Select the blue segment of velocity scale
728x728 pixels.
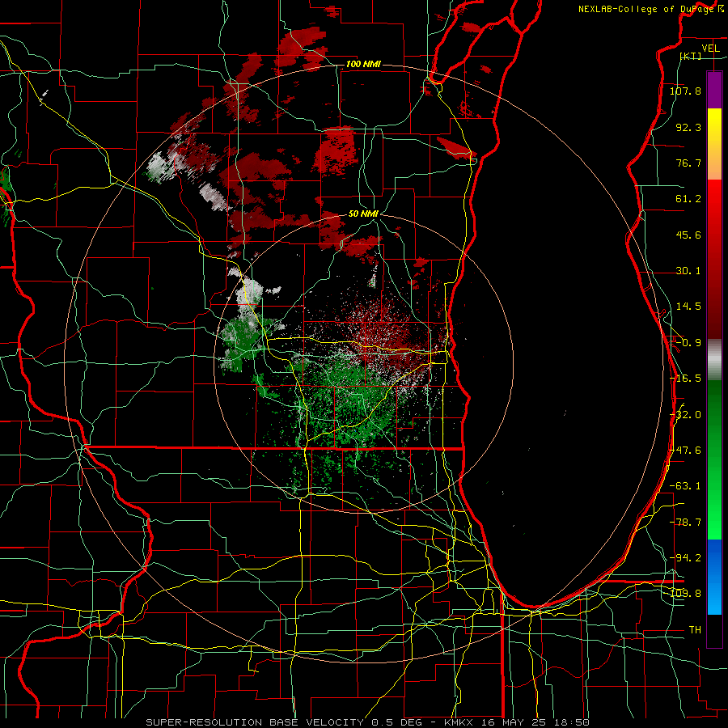[x=714, y=577]
